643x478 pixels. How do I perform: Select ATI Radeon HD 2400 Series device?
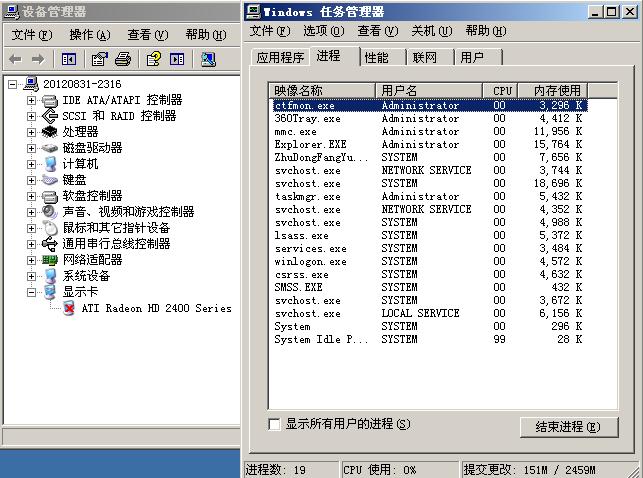156,308
